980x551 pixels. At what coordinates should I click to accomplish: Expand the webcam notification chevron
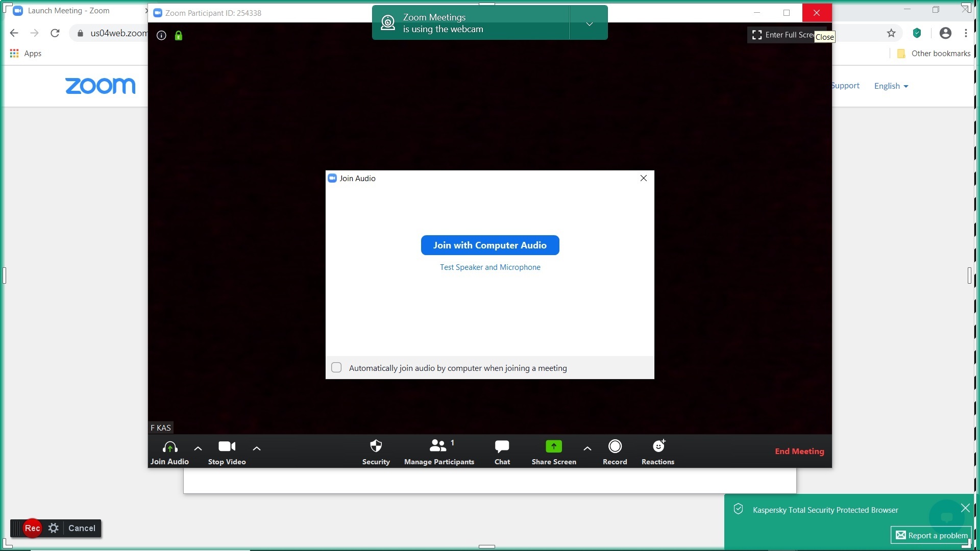[589, 23]
